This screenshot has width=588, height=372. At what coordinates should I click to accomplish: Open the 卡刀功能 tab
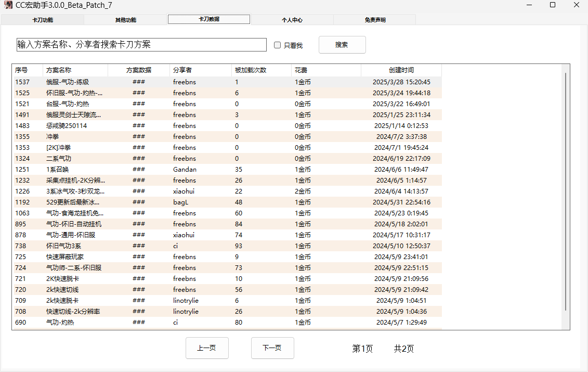[x=43, y=20]
